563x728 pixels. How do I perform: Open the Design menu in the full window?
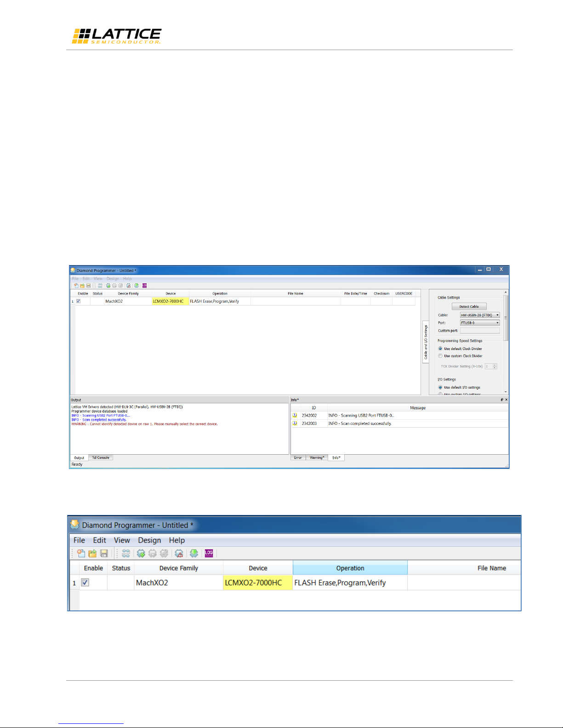tap(113, 278)
